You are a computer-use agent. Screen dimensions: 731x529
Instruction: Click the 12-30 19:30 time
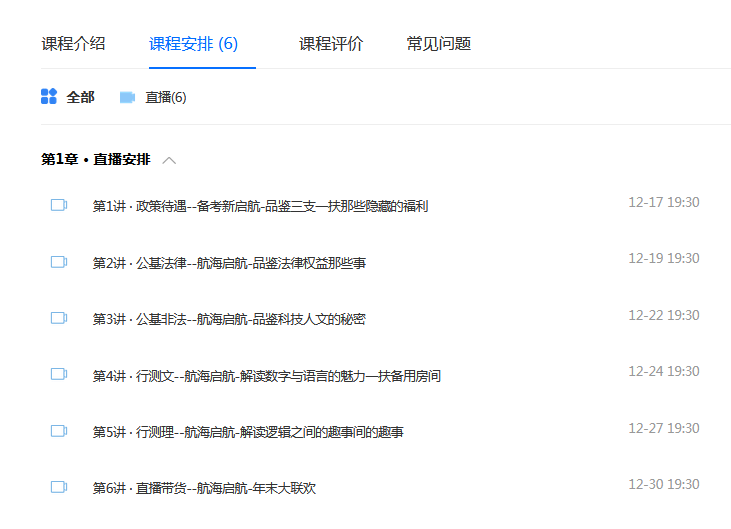tap(664, 484)
